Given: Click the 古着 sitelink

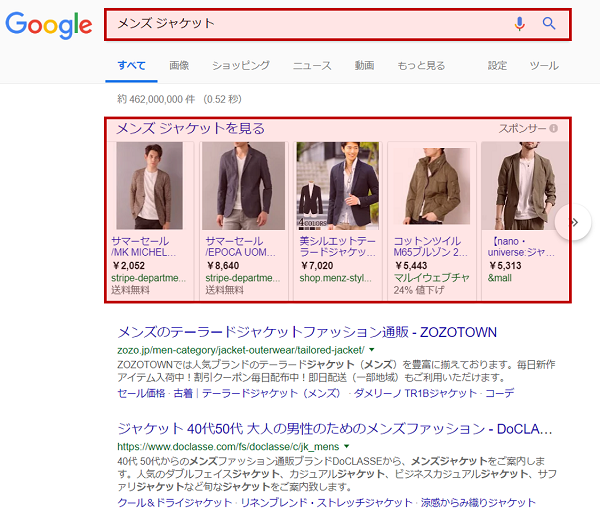Looking at the screenshot, I should click(x=183, y=393).
